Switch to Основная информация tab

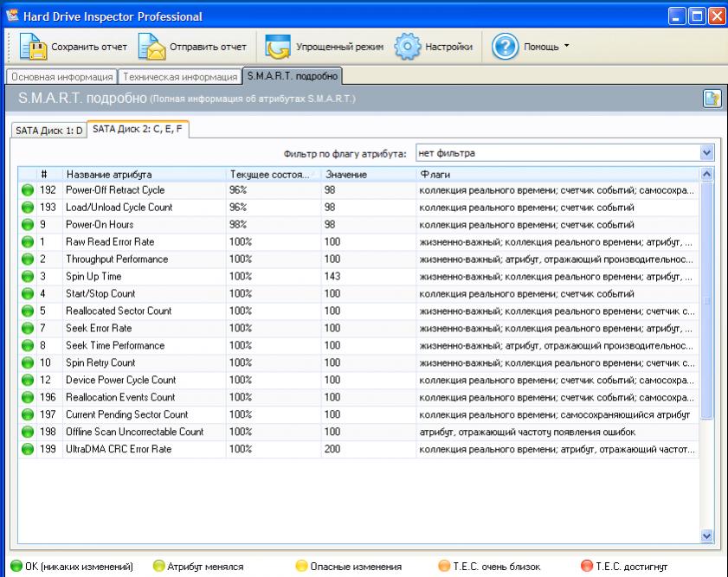tap(61, 77)
